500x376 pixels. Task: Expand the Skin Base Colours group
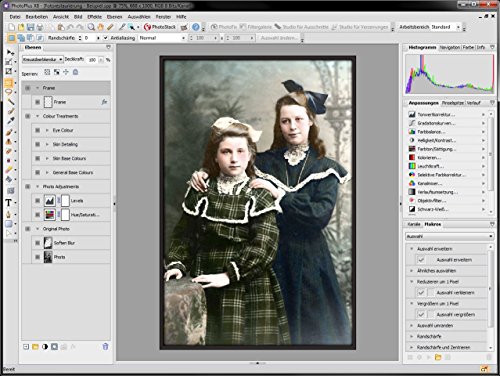(47, 159)
